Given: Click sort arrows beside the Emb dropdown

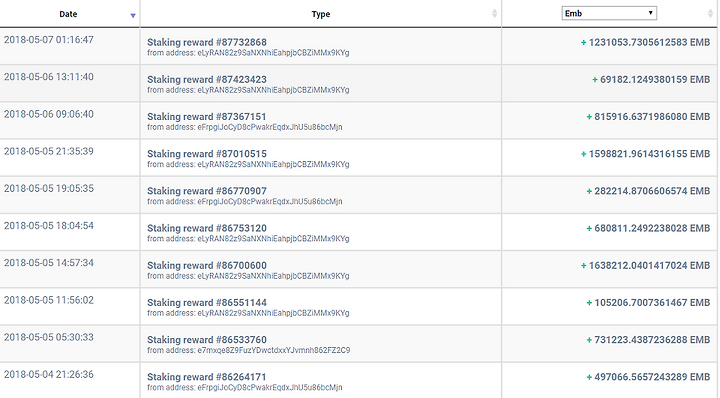Looking at the screenshot, I should point(711,13).
